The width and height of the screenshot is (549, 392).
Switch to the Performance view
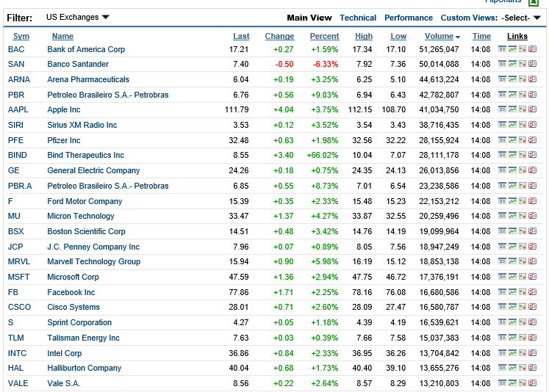click(408, 18)
